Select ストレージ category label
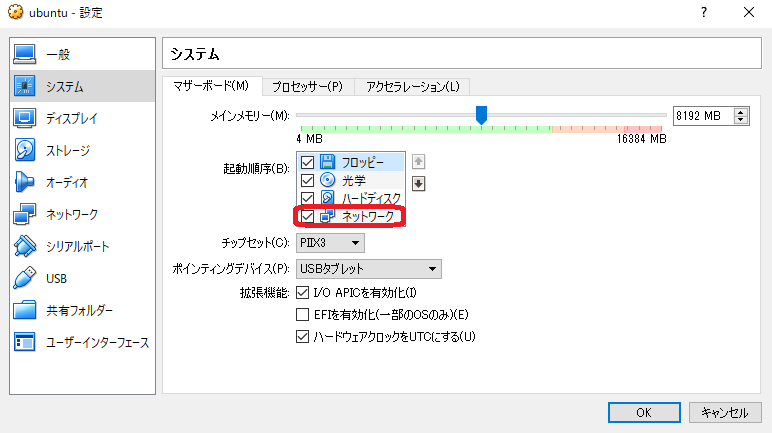Screen dimensions: 772x433 [x=68, y=150]
